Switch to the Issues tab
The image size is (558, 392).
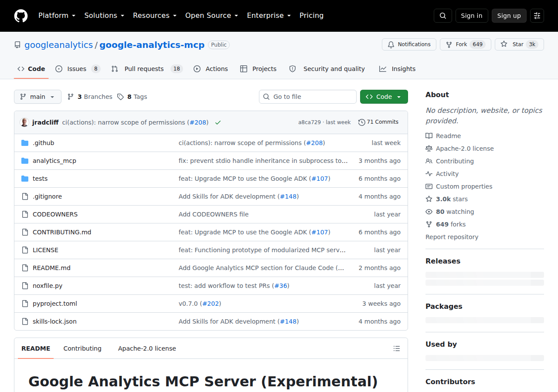click(78, 69)
